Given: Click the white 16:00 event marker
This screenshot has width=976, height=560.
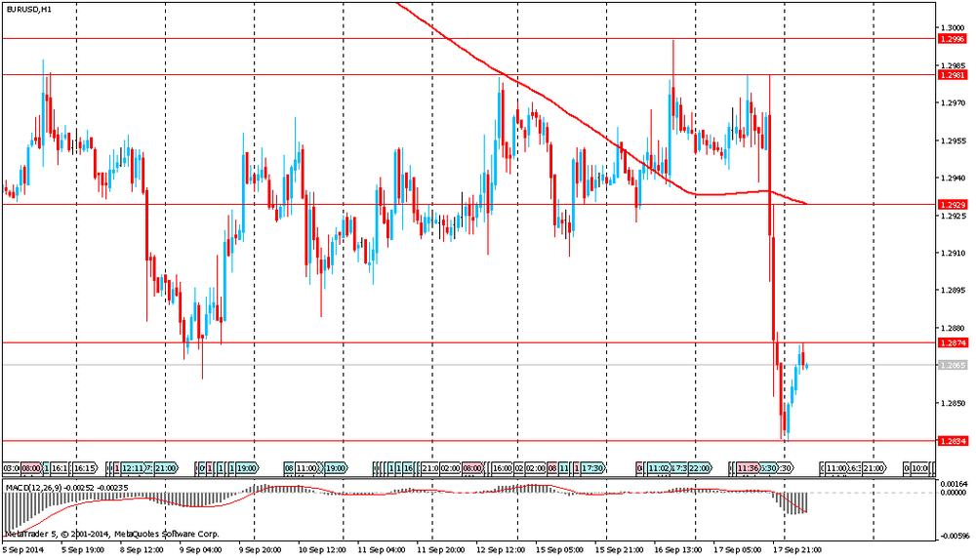Looking at the screenshot, I should point(503,468).
